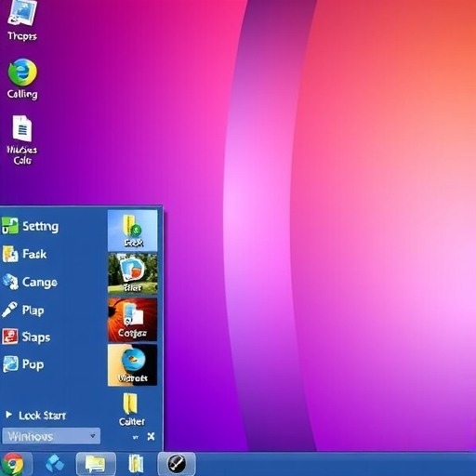This screenshot has height=476, width=476.
Task: Click the red Slaps icon
Action: [x=10, y=337]
